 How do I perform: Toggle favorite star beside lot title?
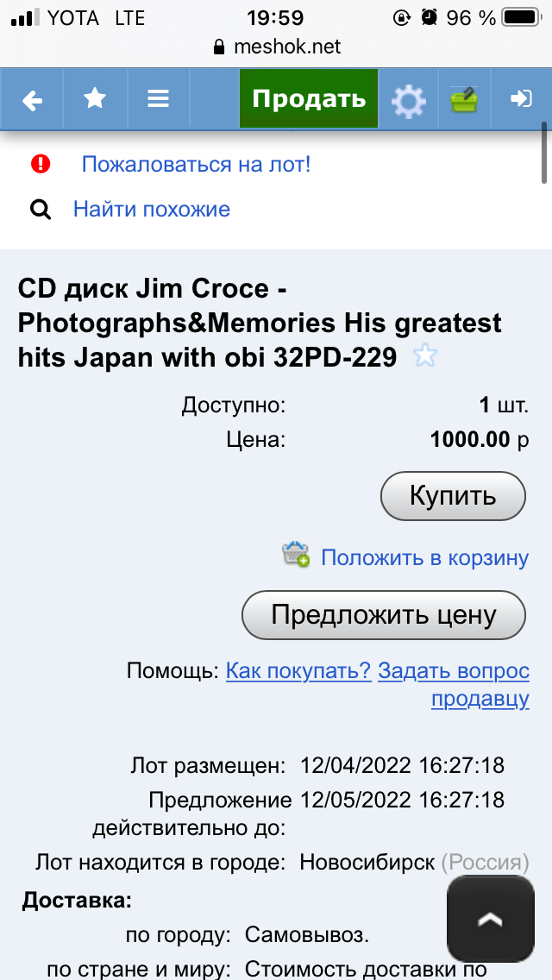tap(425, 357)
